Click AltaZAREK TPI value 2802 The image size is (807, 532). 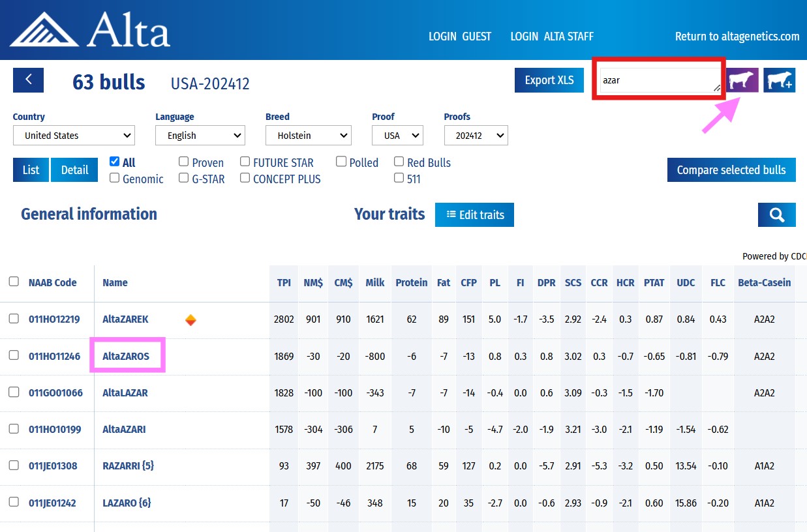(284, 319)
